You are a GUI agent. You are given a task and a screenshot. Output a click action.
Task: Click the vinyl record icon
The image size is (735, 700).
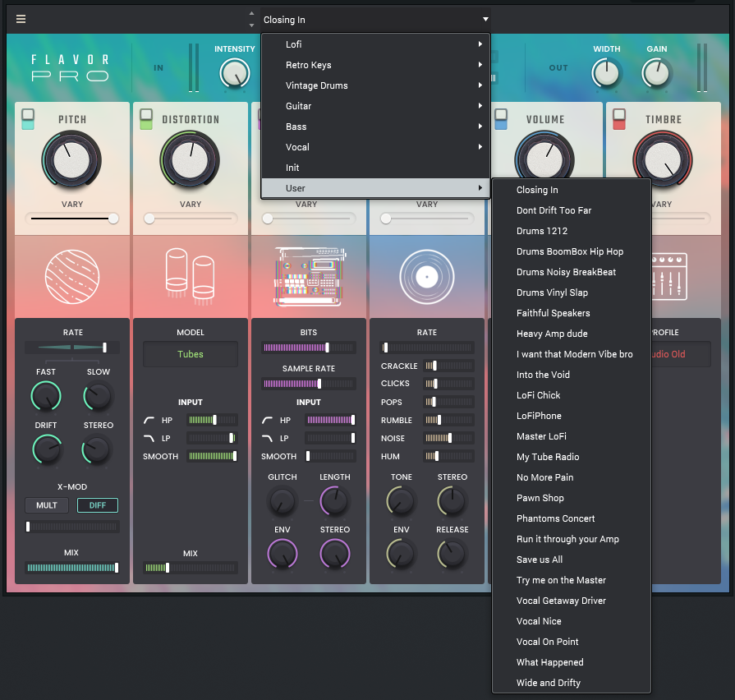[x=426, y=277]
